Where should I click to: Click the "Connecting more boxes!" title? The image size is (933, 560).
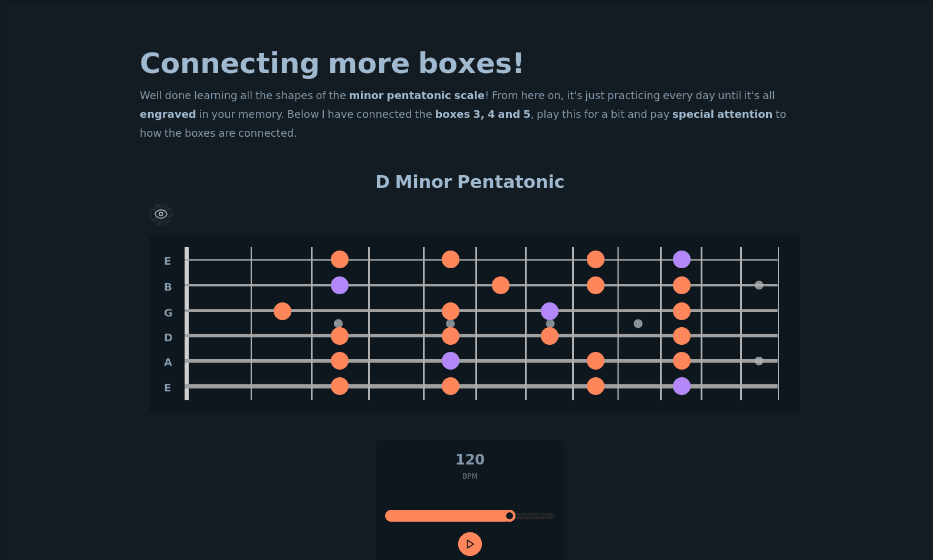click(x=331, y=64)
